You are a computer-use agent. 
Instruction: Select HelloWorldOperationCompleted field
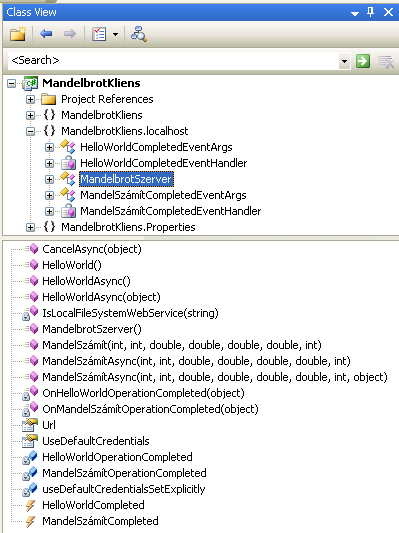pyautogui.click(x=117, y=457)
